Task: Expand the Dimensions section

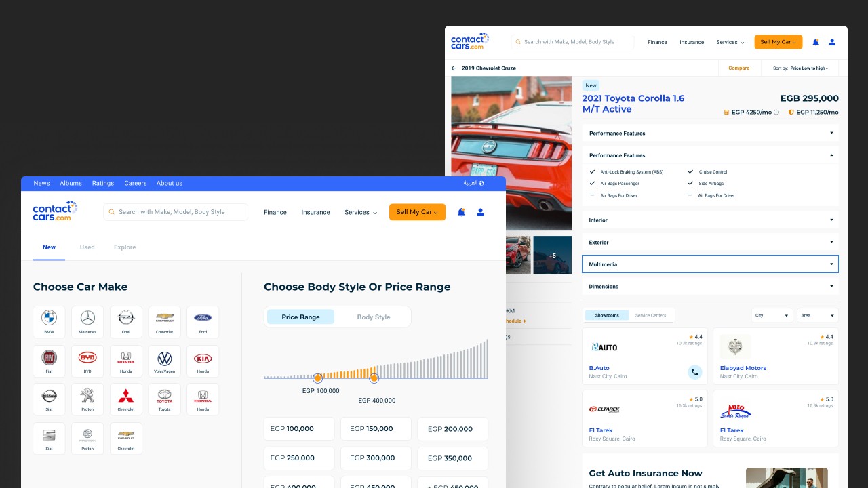Action: (710, 286)
